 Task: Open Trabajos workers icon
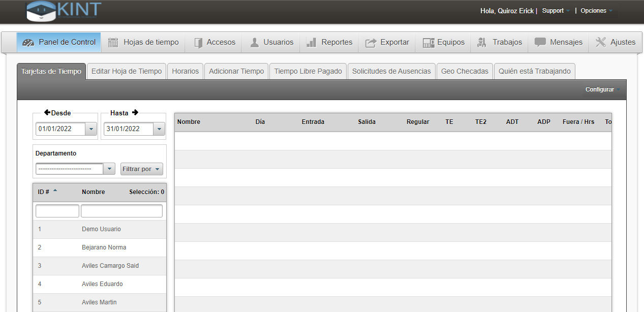[482, 43]
